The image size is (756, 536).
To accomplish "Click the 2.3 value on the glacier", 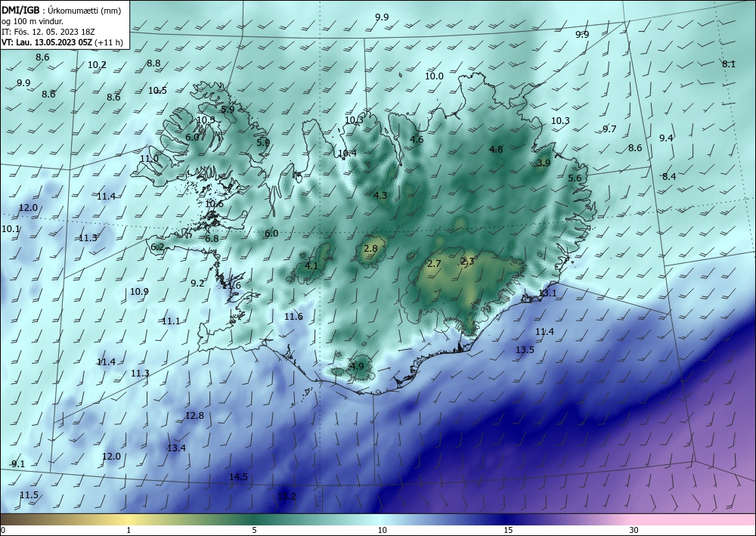I will point(467,262).
